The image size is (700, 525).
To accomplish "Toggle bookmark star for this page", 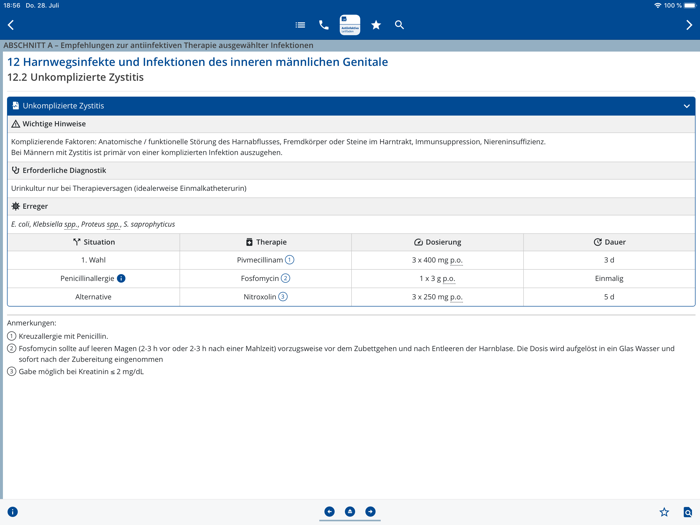I will [664, 512].
